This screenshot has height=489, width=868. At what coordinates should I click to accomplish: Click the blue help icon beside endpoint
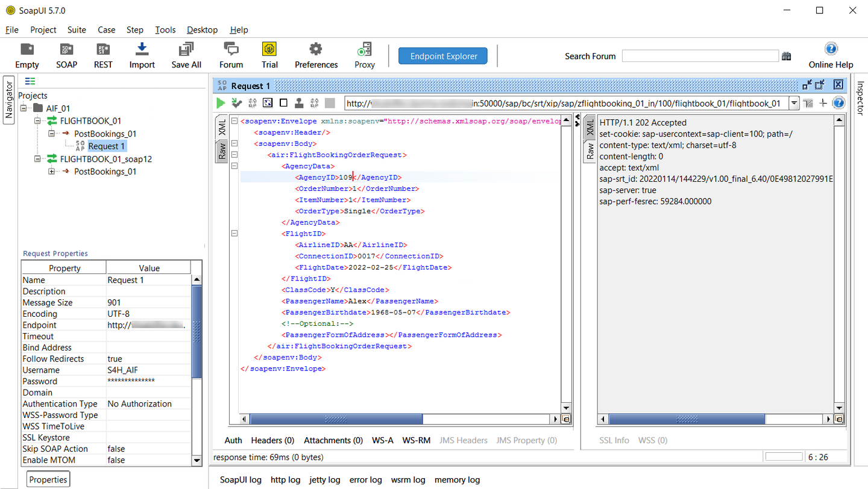click(x=838, y=103)
